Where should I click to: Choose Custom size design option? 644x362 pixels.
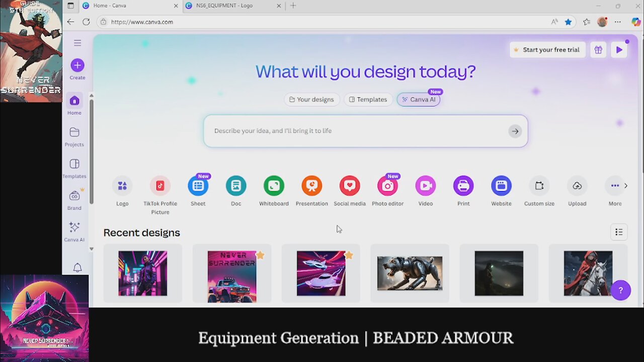point(539,191)
